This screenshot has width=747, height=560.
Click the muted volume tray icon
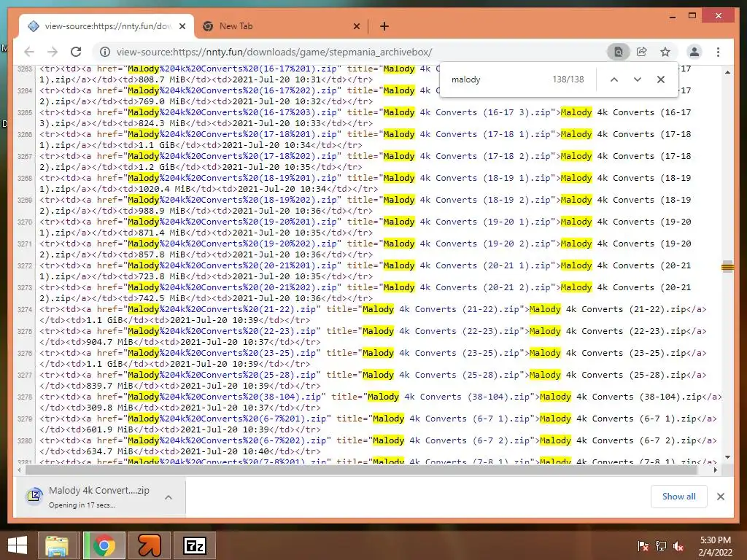pyautogui.click(x=678, y=545)
